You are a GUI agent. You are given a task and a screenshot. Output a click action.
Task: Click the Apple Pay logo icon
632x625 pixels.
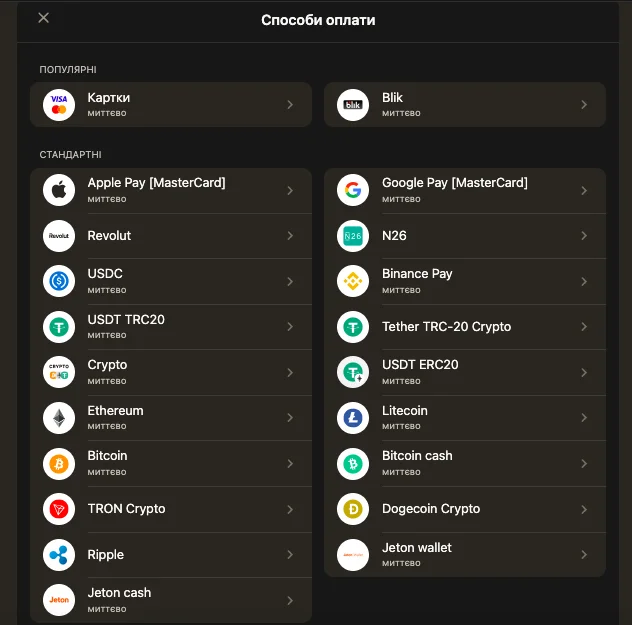pyautogui.click(x=59, y=190)
